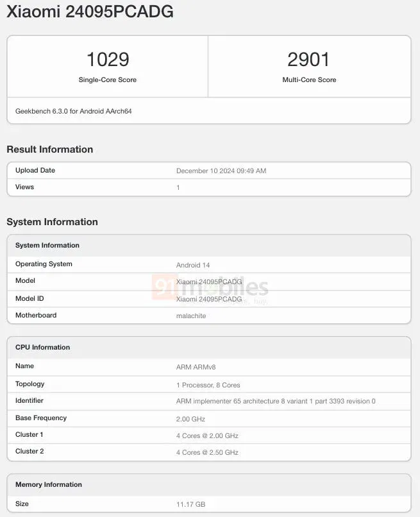
Task: Click the Cluster 1 label
Action: (29, 434)
